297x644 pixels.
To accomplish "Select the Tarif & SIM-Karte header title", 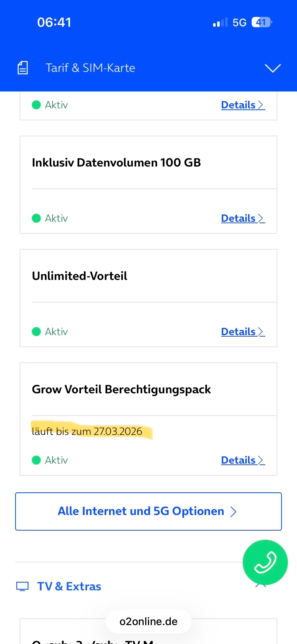I will tap(90, 68).
